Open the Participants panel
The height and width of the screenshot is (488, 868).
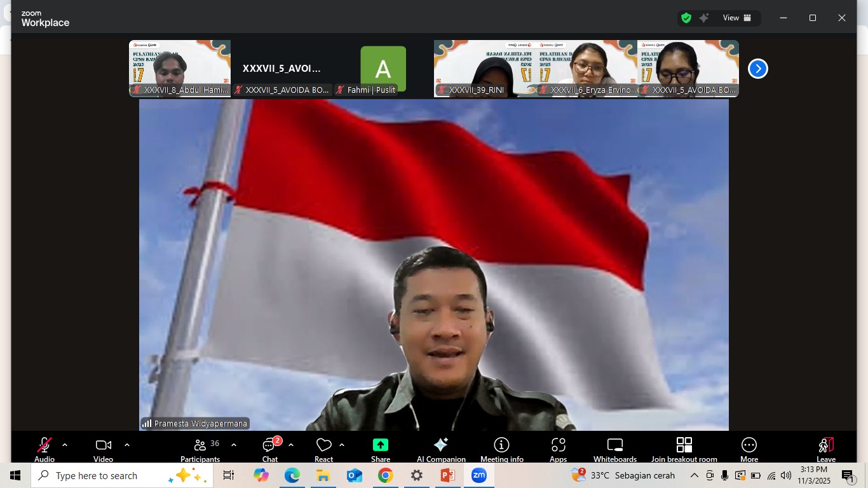(x=200, y=449)
